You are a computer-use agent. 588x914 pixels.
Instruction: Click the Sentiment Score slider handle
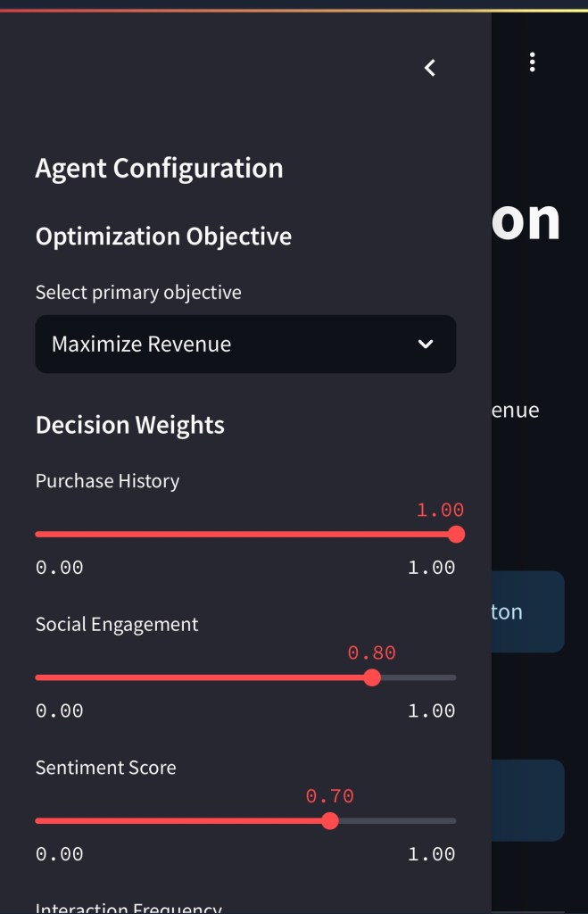(330, 821)
